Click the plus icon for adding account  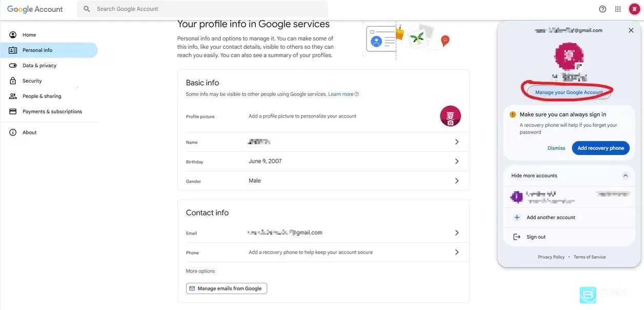coord(517,218)
